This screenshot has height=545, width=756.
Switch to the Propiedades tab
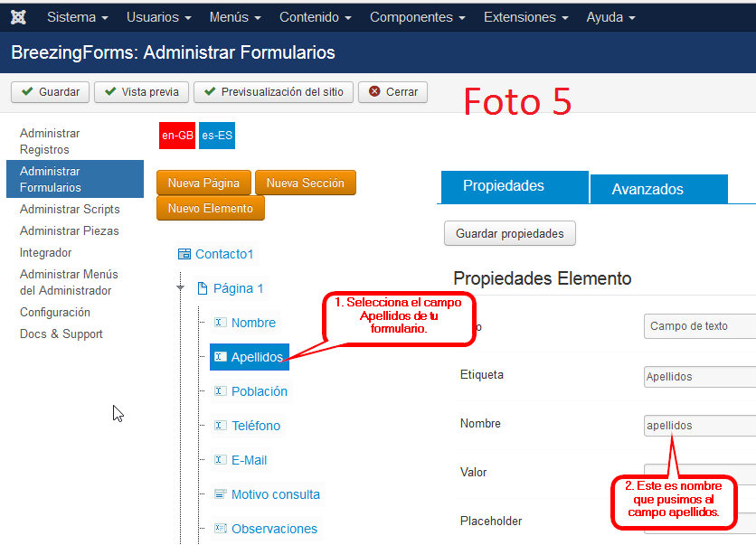point(515,186)
